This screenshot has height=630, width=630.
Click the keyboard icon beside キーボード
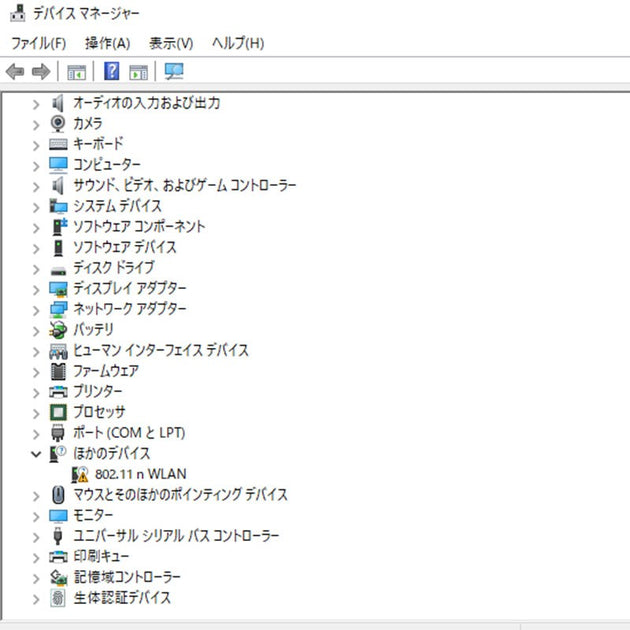click(x=58, y=144)
